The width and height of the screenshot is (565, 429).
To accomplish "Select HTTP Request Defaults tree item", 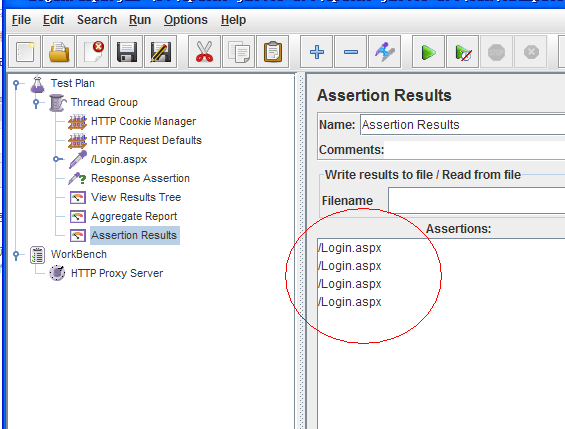I will click(x=146, y=140).
